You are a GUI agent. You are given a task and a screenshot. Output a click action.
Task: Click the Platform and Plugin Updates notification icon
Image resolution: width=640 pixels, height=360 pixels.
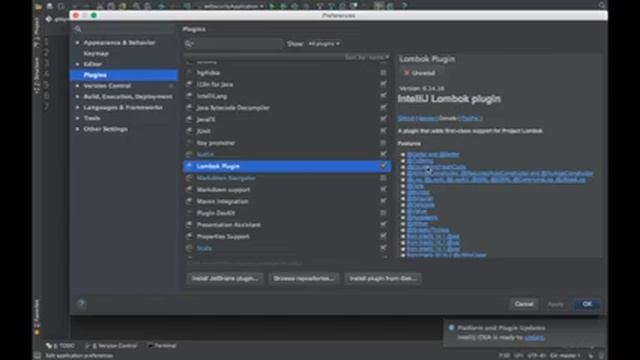click(x=451, y=328)
